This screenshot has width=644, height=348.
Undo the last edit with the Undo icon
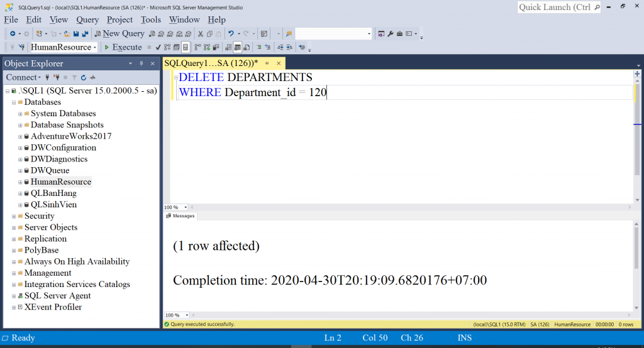231,34
